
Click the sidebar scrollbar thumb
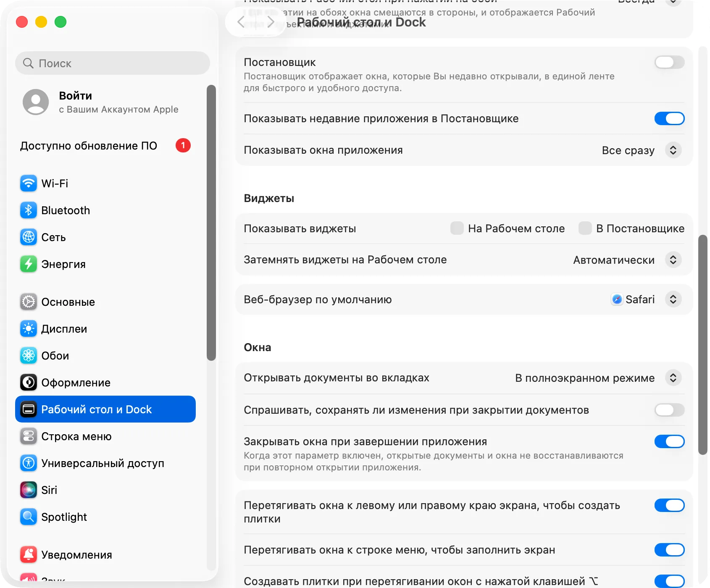click(211, 223)
